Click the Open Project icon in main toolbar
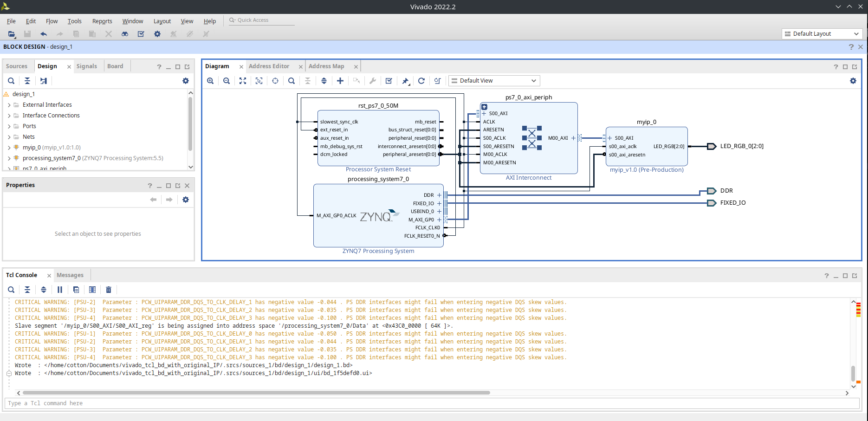868x421 pixels. tap(12, 34)
